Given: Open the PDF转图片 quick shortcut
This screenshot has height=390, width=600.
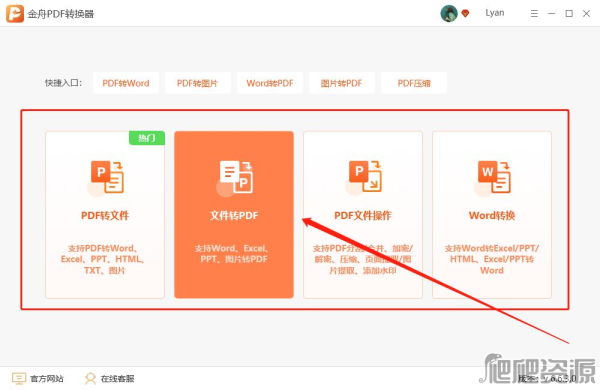Looking at the screenshot, I should pos(197,83).
